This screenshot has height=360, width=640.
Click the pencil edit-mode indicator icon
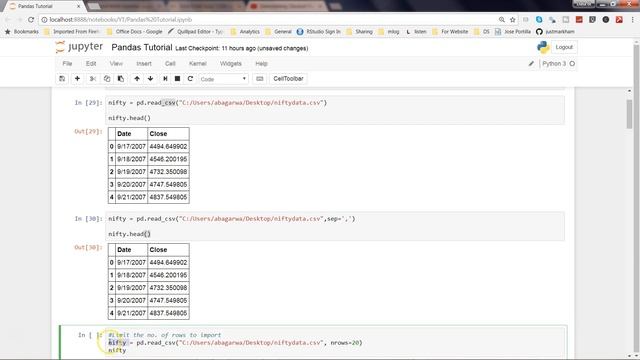531,64
